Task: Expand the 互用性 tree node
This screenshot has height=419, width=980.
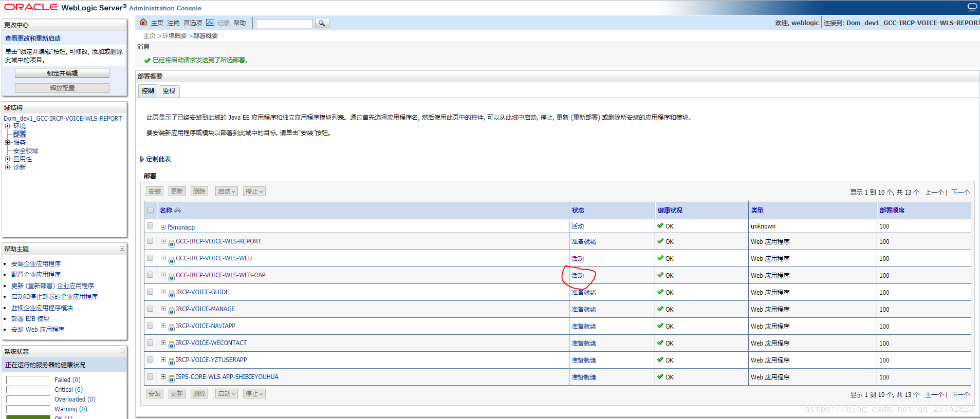Action: (x=8, y=159)
